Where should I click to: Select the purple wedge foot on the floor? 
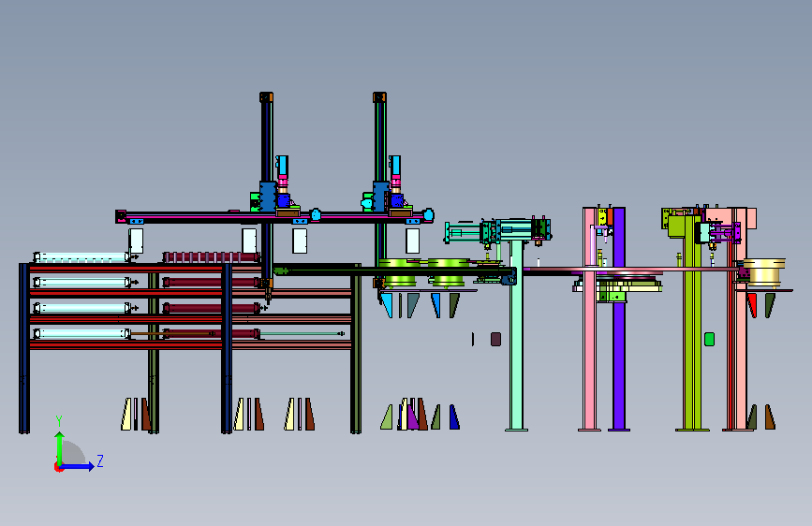(412, 417)
